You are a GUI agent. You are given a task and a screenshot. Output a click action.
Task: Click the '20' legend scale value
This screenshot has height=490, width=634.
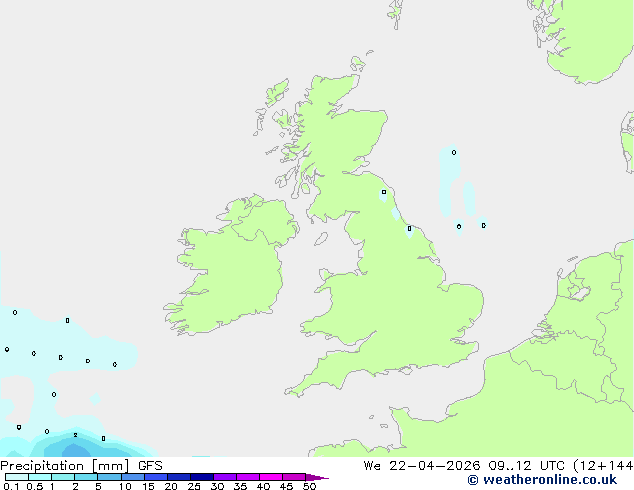[x=171, y=486]
